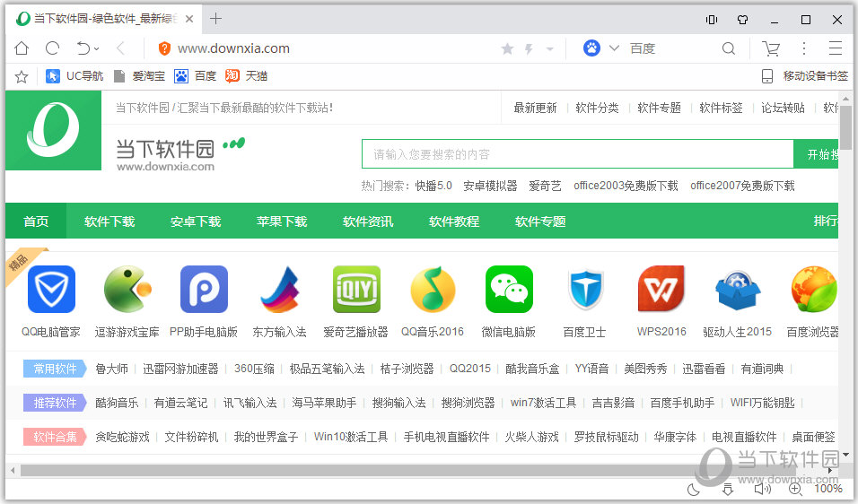Click the bookmarks bar star icon

22,76
